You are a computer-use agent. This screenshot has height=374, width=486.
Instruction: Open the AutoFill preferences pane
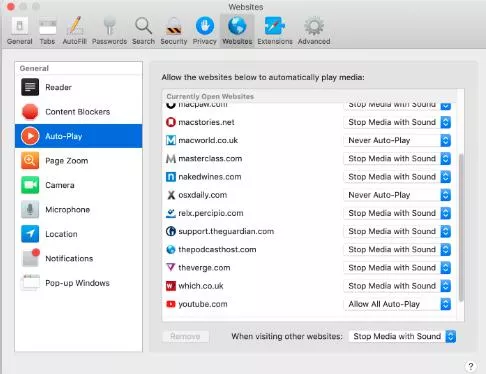tap(75, 31)
